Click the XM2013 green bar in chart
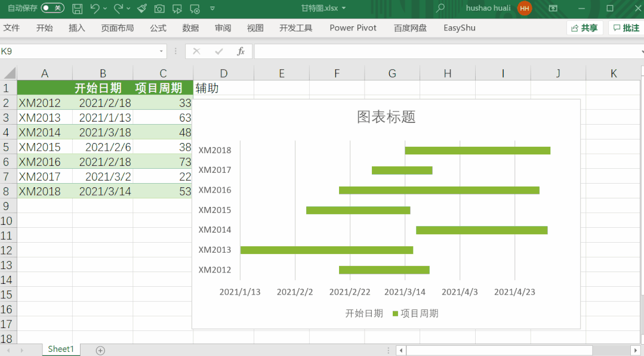The image size is (644, 356). tap(326, 250)
